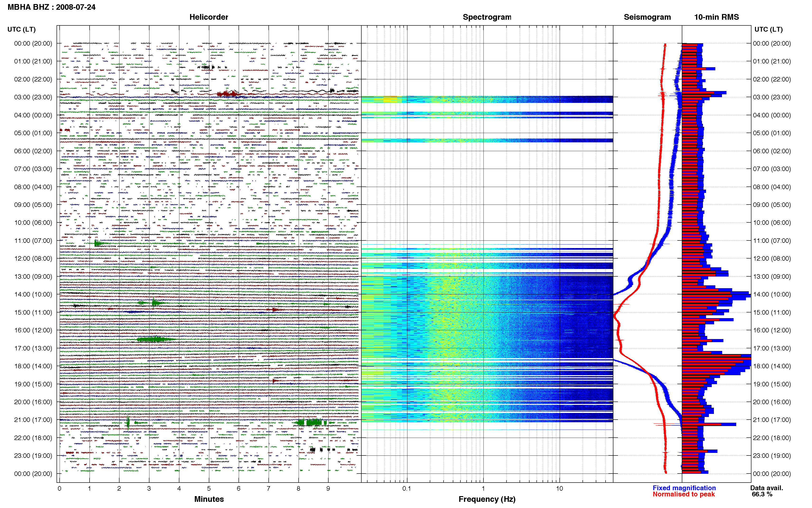Click right time label 23:00 (19:00)
This screenshot has width=812, height=508.
772,455
